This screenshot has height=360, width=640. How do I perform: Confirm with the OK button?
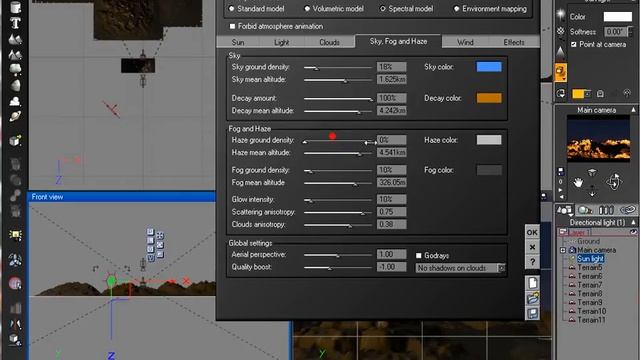point(532,232)
